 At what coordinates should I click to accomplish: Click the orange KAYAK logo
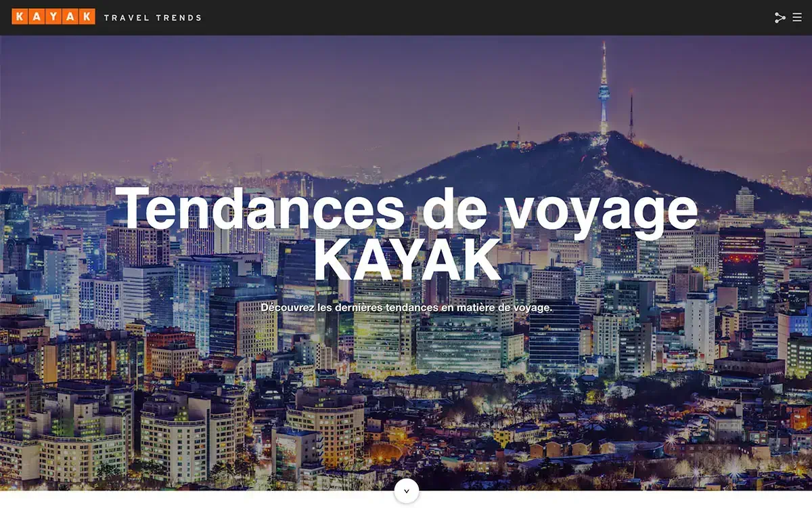(53, 17)
